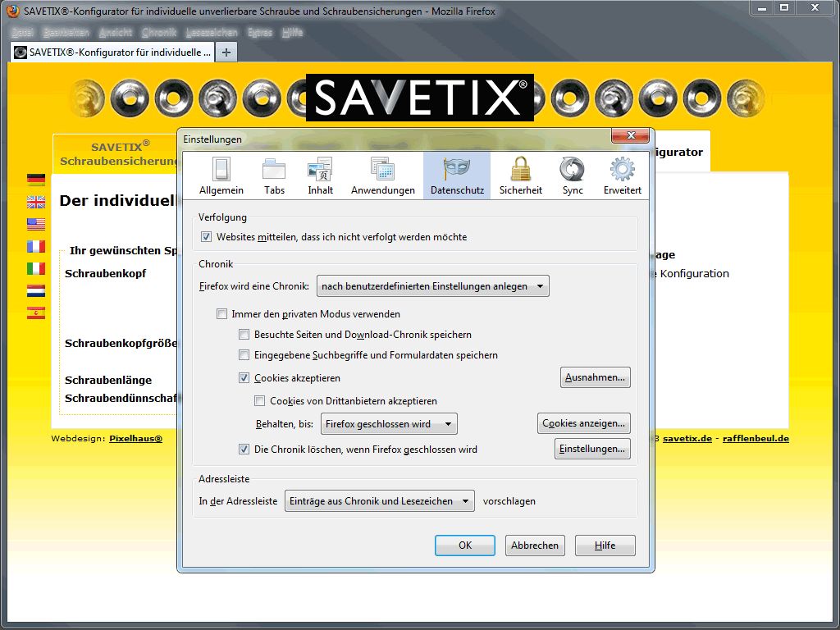Click Cookies anzeigen... button
Viewport: 840px width, 630px height.
point(583,423)
